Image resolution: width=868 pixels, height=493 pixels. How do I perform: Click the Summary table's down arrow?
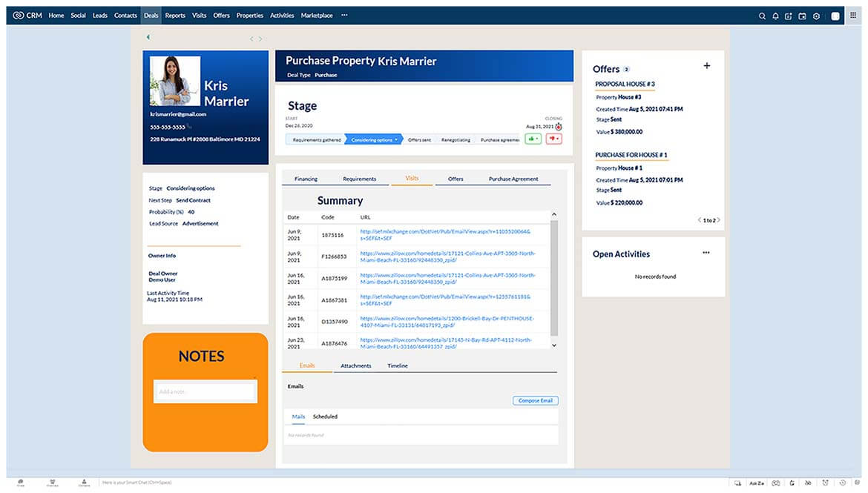554,345
